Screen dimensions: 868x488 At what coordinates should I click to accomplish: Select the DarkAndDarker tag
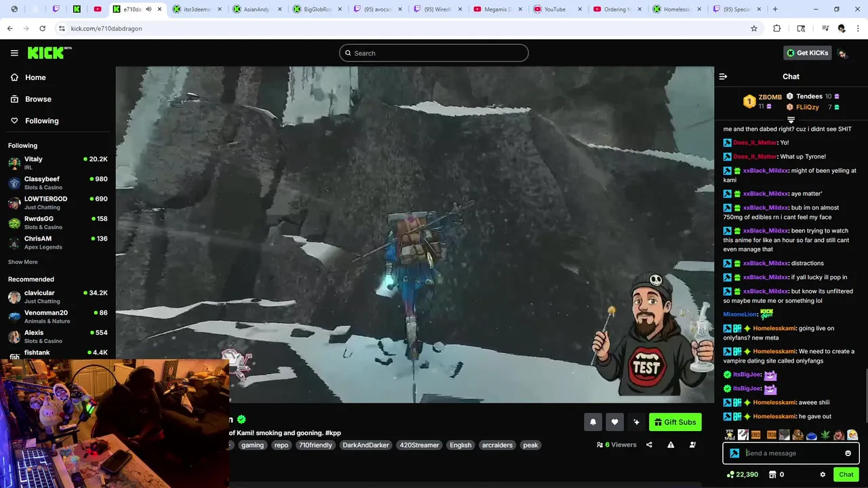[x=366, y=445]
